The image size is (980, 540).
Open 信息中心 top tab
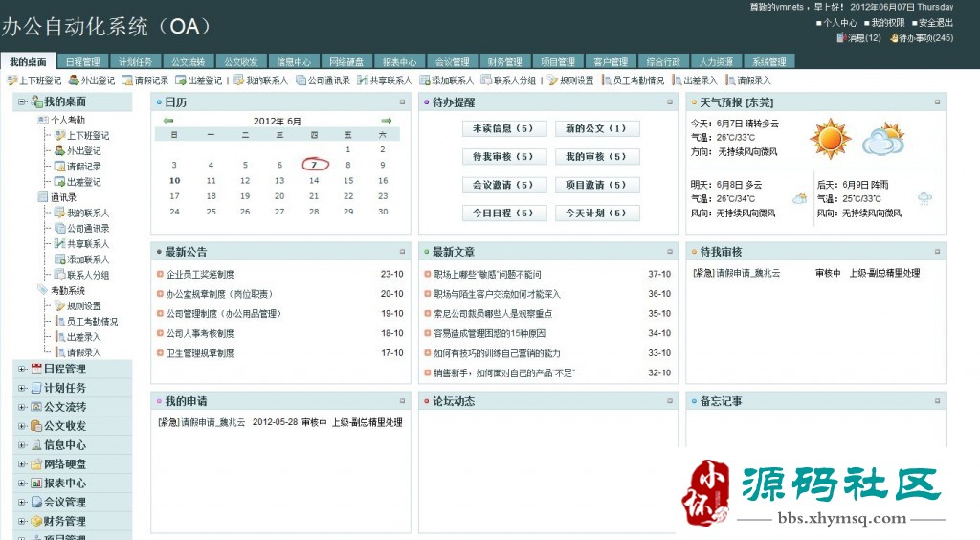click(294, 62)
